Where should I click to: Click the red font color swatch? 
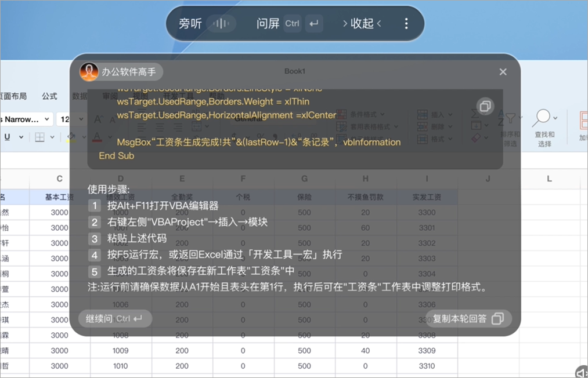[x=97, y=137]
